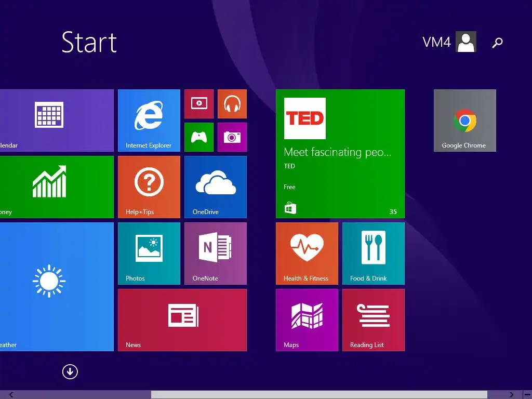This screenshot has height=399, width=532.
Task: Open the Photos tile
Action: (149, 254)
